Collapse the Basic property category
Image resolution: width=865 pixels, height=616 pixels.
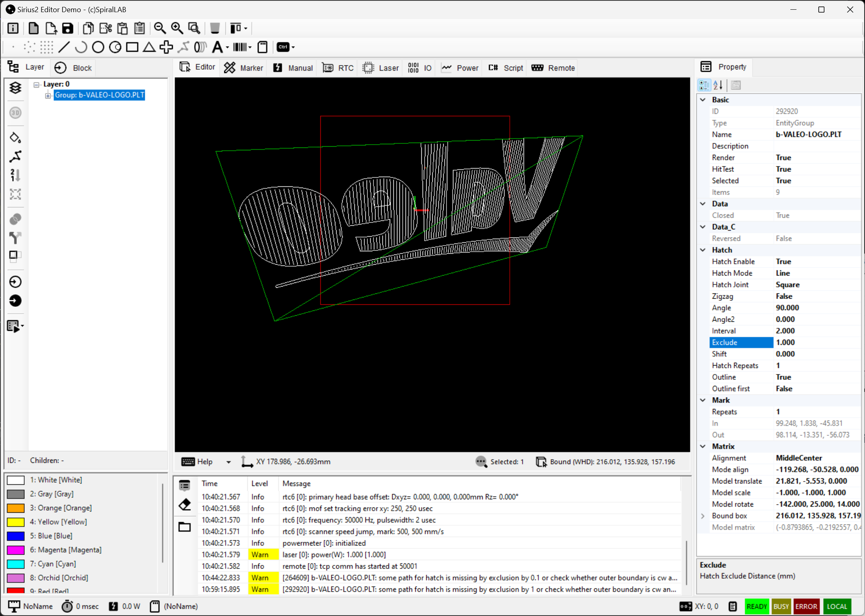(703, 100)
